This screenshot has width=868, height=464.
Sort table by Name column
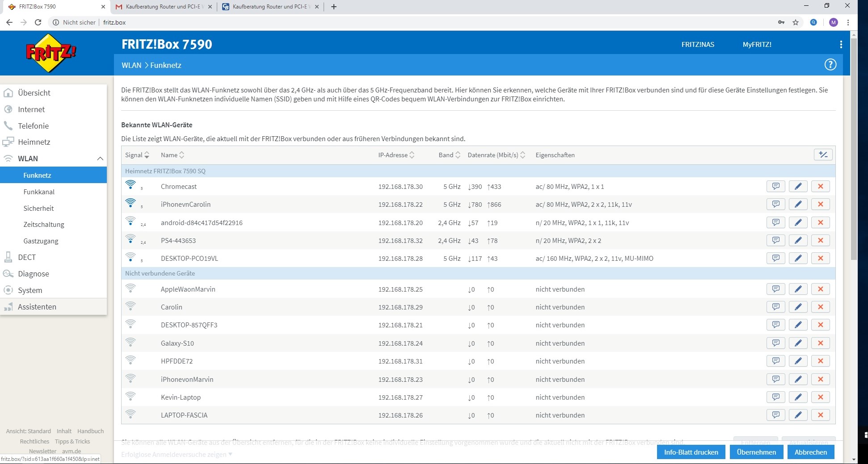pos(172,155)
